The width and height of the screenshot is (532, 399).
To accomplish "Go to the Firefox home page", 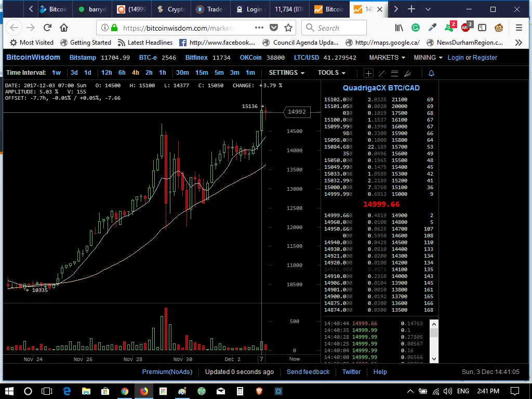I will pos(64,28).
